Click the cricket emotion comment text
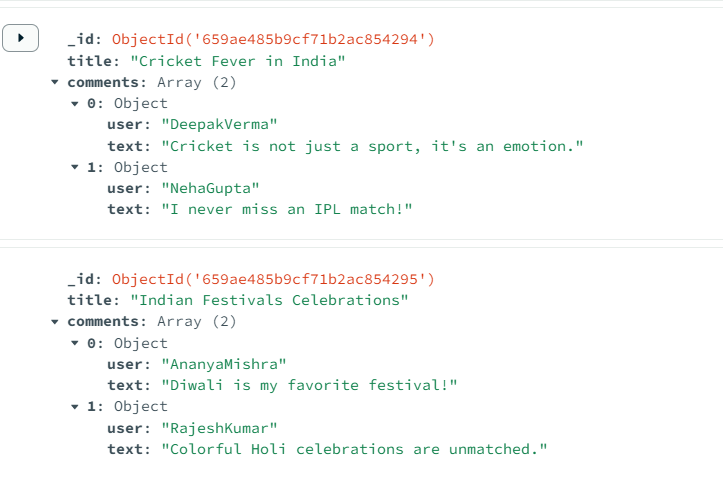The width and height of the screenshot is (723, 479). [372, 146]
